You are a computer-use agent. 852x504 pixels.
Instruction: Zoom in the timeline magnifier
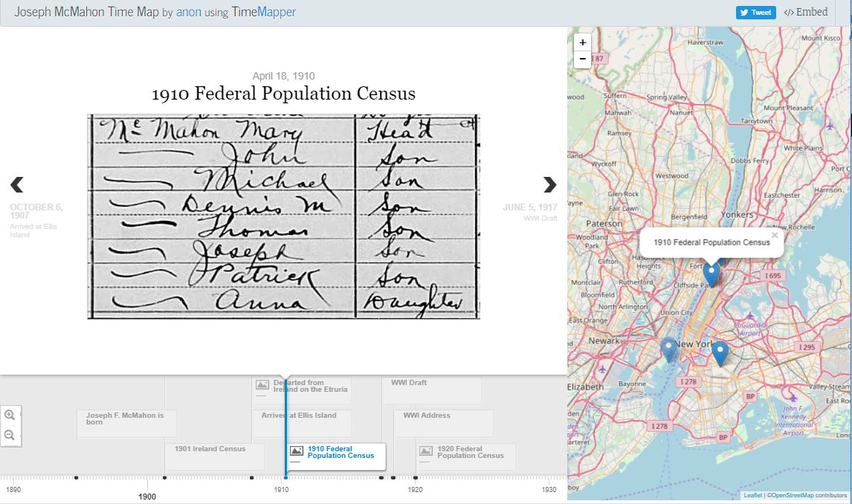(x=10, y=416)
